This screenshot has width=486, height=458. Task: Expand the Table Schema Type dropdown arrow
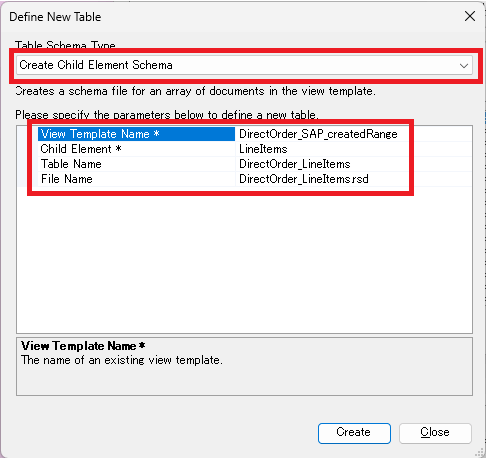point(464,65)
